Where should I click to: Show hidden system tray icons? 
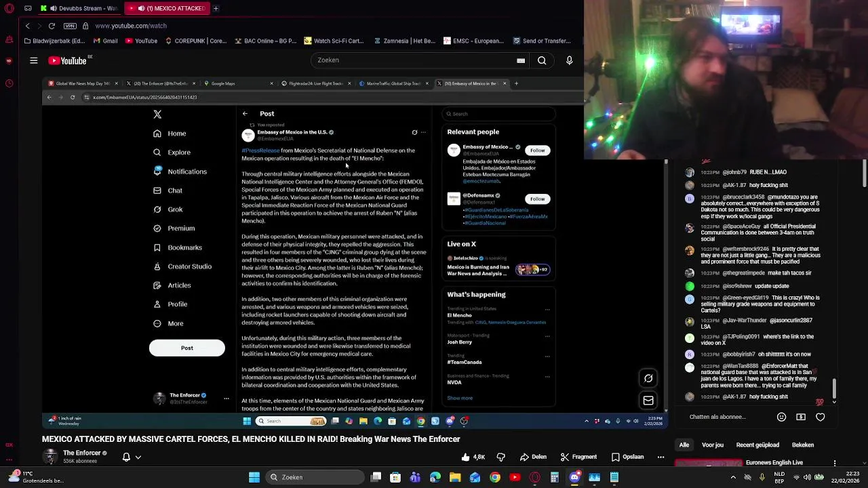(x=733, y=477)
